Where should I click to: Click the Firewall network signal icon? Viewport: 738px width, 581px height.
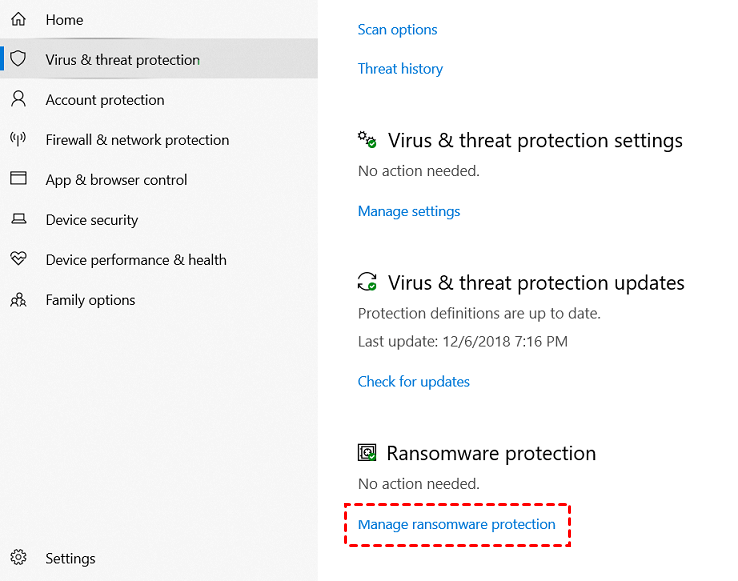[18, 139]
